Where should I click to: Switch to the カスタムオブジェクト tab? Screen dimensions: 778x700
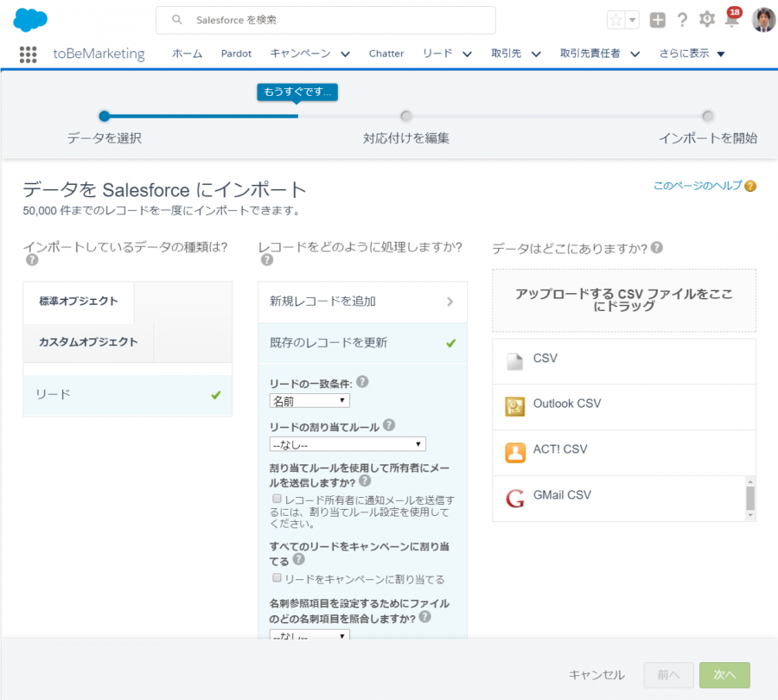[x=88, y=342]
